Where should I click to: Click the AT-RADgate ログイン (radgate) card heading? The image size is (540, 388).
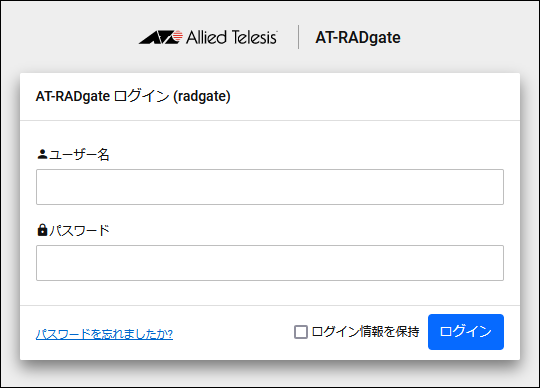(x=133, y=96)
